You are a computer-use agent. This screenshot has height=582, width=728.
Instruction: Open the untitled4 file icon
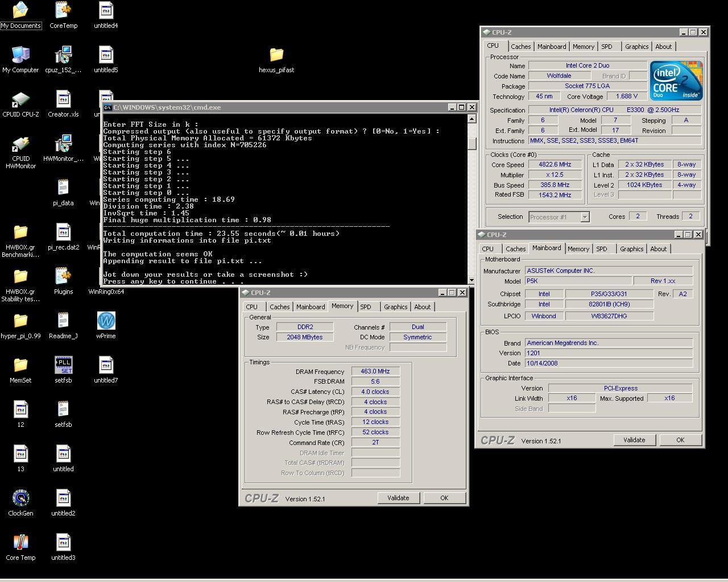(x=106, y=15)
